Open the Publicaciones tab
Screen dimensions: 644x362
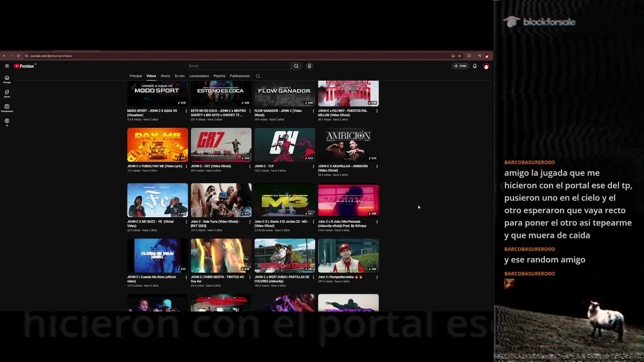click(x=239, y=76)
